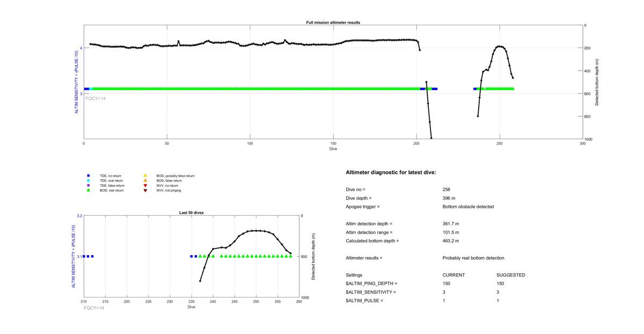Click the 'Dive' x-axis label of the full mission plot
Image resolution: width=644 pixels, height=334 pixels.
(333, 149)
